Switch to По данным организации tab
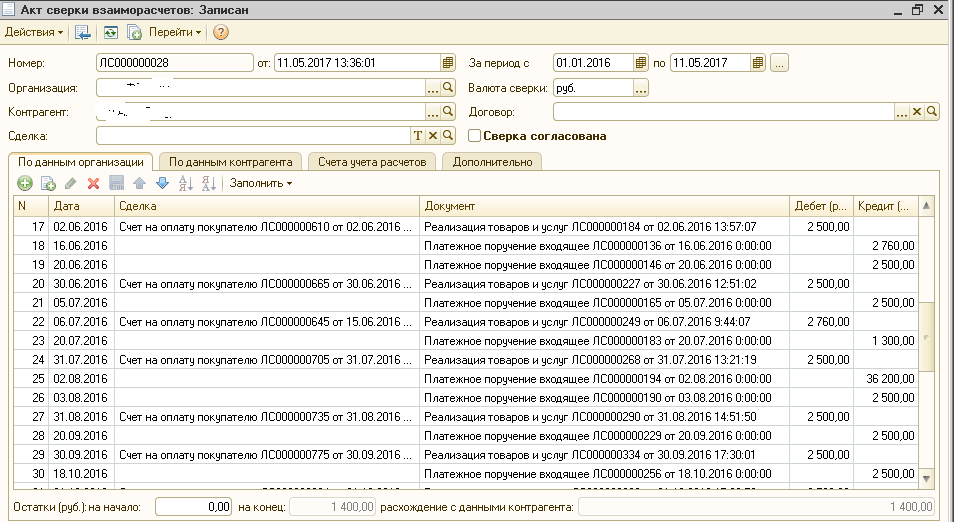This screenshot has height=522, width=954. click(80, 162)
